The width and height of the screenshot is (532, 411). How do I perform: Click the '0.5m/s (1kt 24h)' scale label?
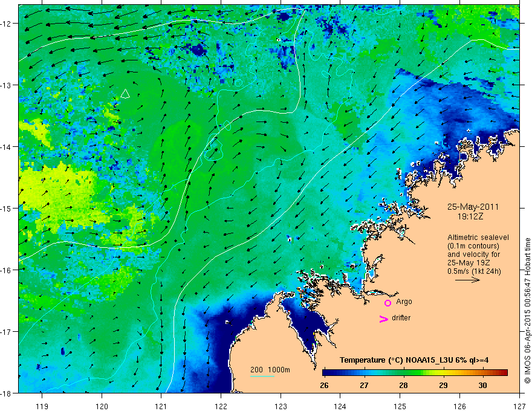pos(474,271)
